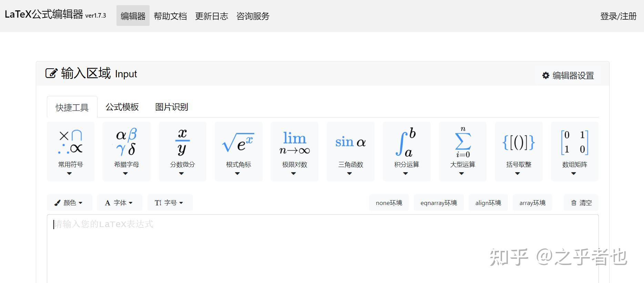Click the text-size icon for 字号
The height and width of the screenshot is (283, 644).
tap(158, 203)
